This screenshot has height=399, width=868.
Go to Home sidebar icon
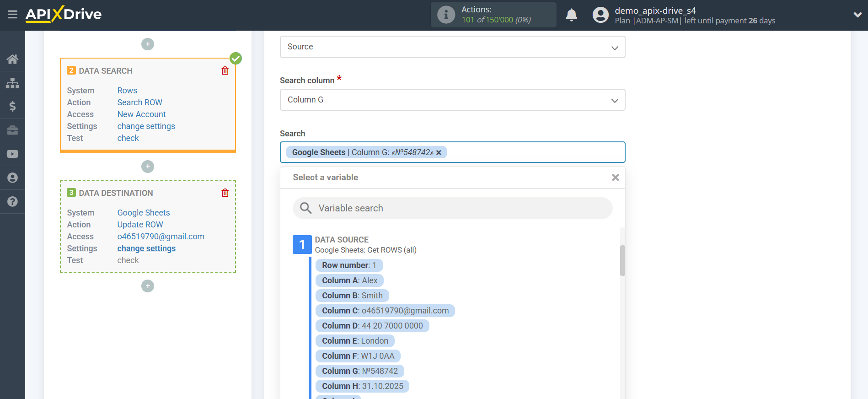tap(12, 59)
